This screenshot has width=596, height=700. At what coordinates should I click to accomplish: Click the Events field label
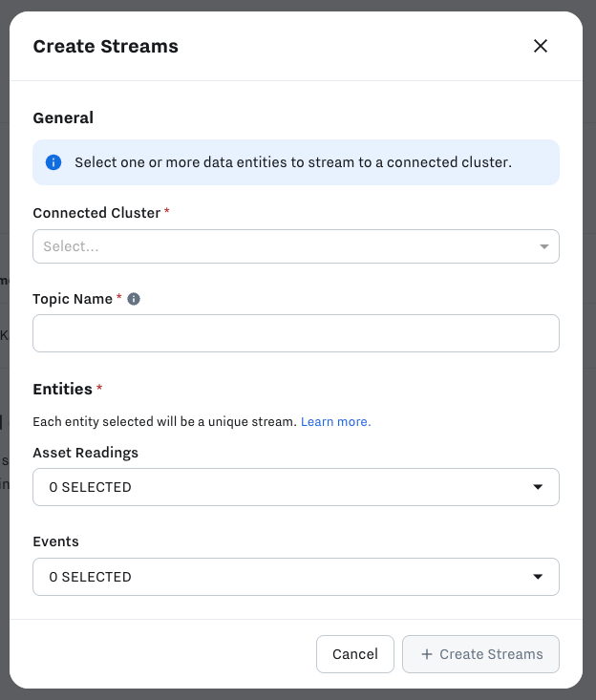tap(55, 541)
